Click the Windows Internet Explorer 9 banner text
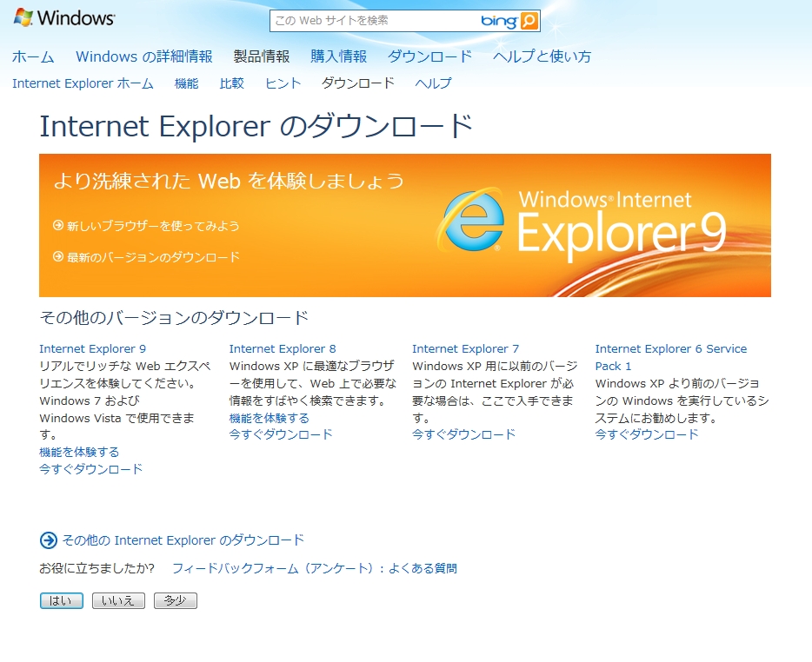Viewport: 812px width, 662px height. tap(622, 226)
